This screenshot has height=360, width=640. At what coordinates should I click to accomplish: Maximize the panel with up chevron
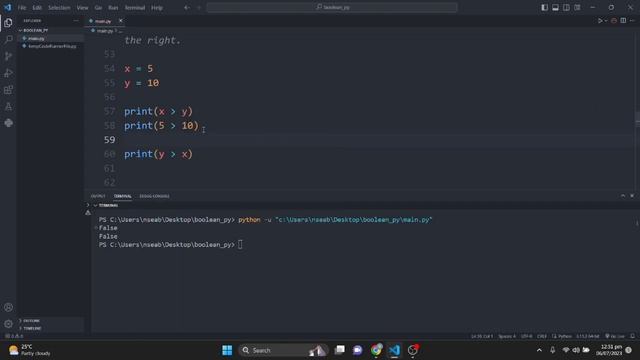(x=623, y=196)
